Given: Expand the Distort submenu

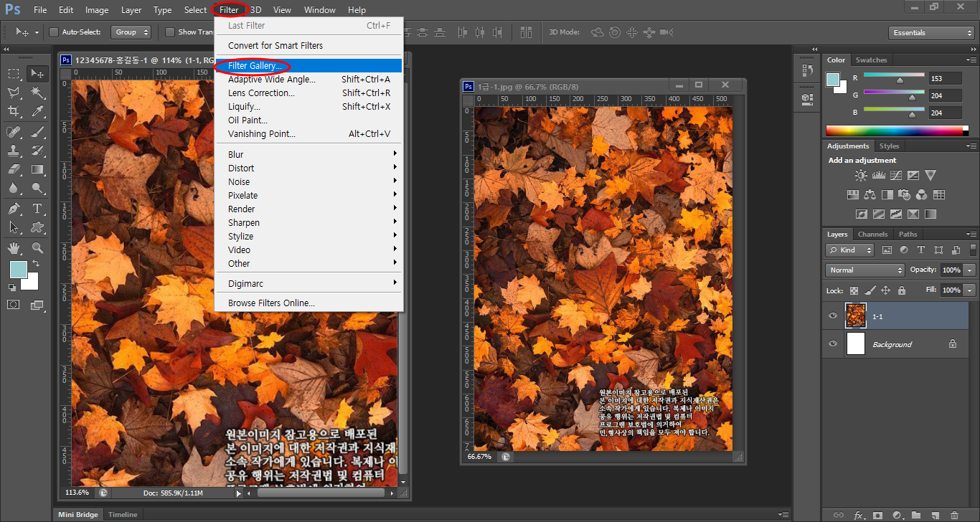Looking at the screenshot, I should click(x=309, y=169).
